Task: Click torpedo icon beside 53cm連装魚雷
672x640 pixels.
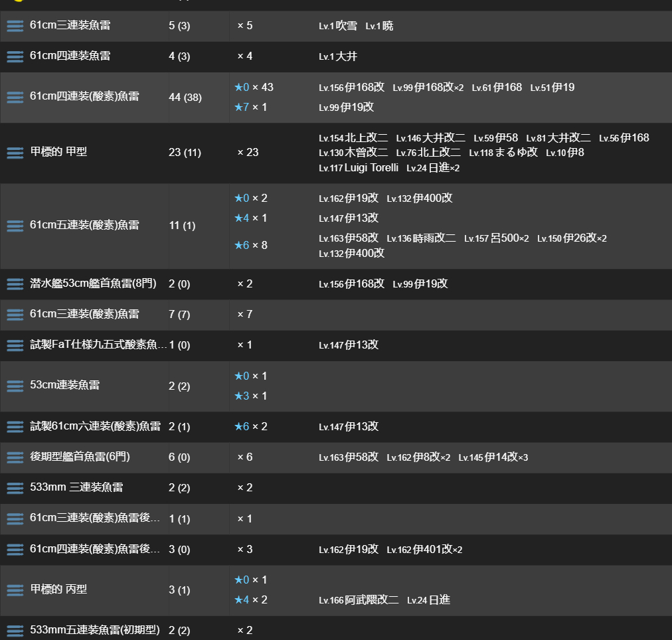Action: [x=15, y=386]
